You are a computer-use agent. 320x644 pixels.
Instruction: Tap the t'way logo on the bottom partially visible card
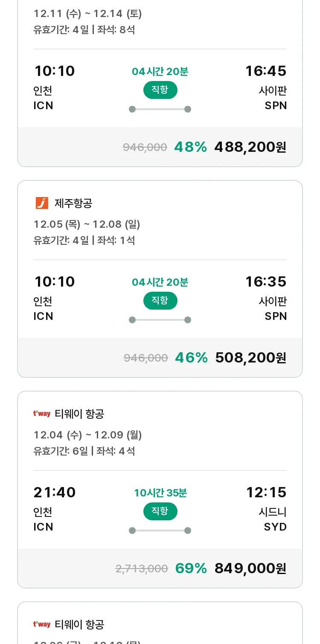tap(42, 624)
